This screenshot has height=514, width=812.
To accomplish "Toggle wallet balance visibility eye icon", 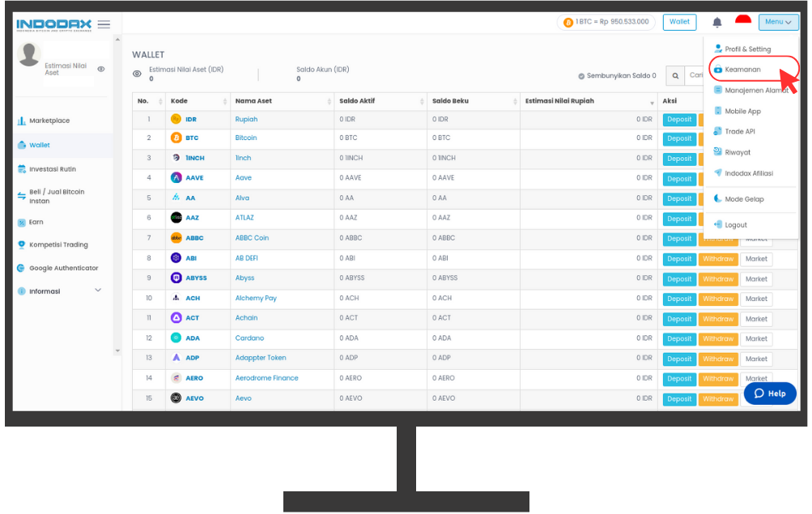I will pos(137,74).
